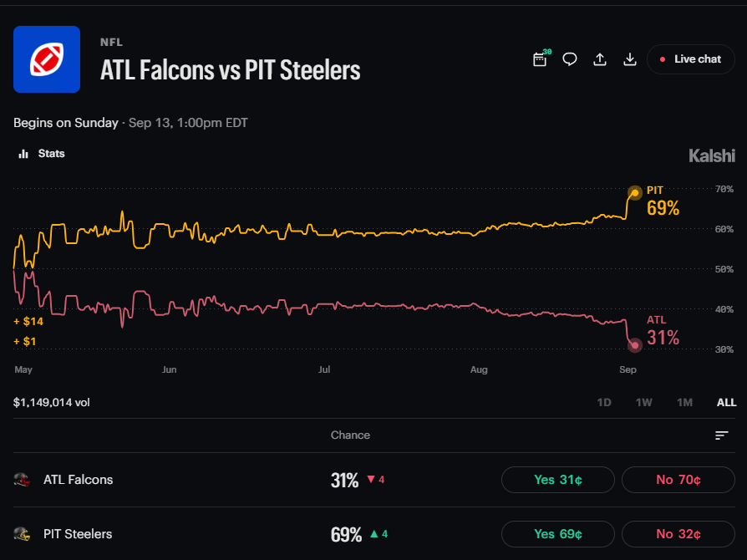Image resolution: width=747 pixels, height=560 pixels.
Task: Click the PIT 69% chart endpoint marker
Action: tap(634, 192)
